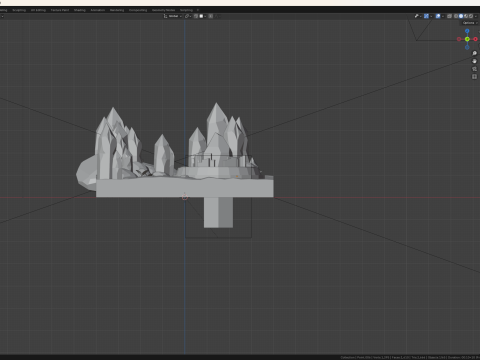480x360 pixels.
Task: Add a new workspace with plus button
Action: pos(198,10)
